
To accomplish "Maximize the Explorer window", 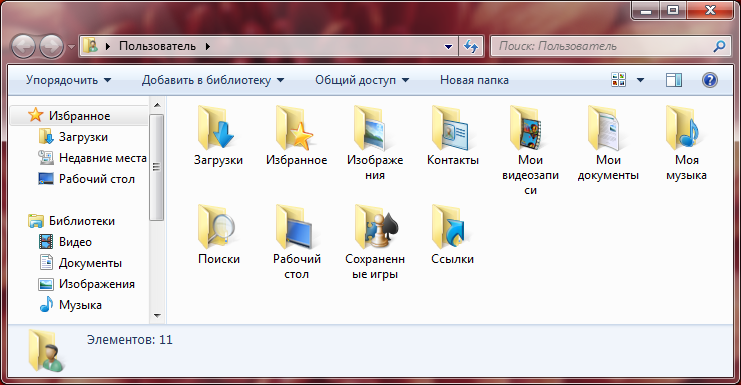I will point(673,10).
